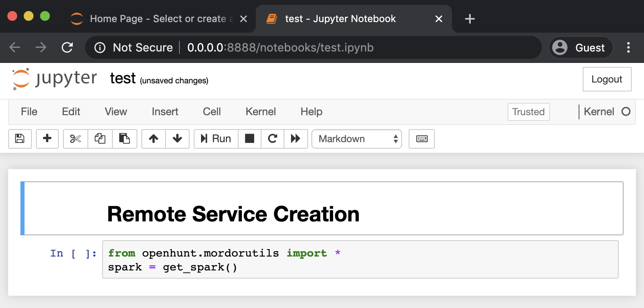Viewport: 644px width, 308px height.
Task: Move selected cell up with the arrow icon
Action: pos(154,139)
